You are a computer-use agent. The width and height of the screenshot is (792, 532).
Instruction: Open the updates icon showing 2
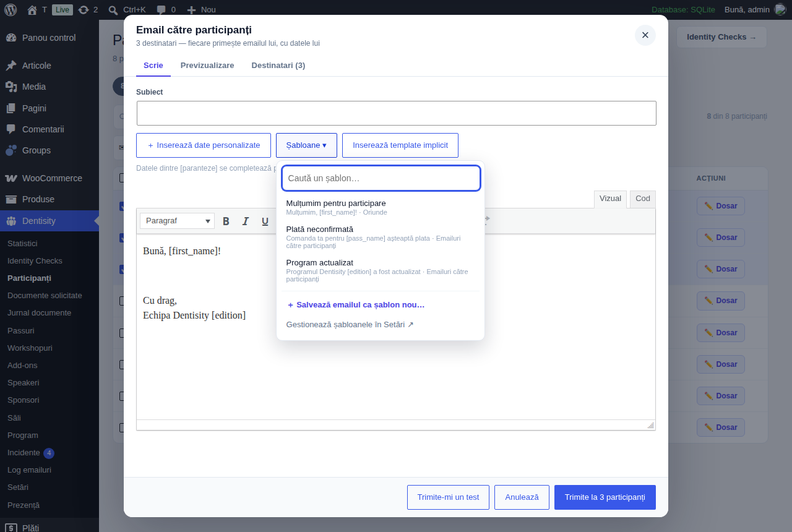coord(88,9)
